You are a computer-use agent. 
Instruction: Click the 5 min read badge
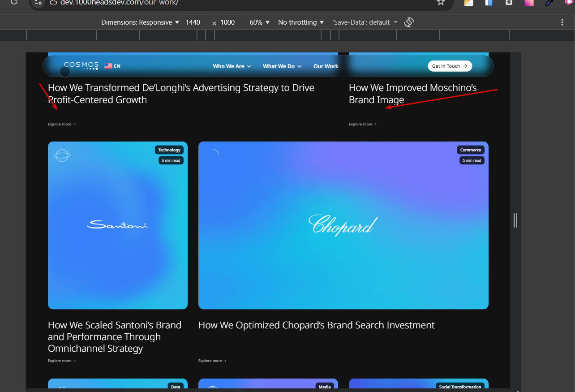[x=472, y=160]
